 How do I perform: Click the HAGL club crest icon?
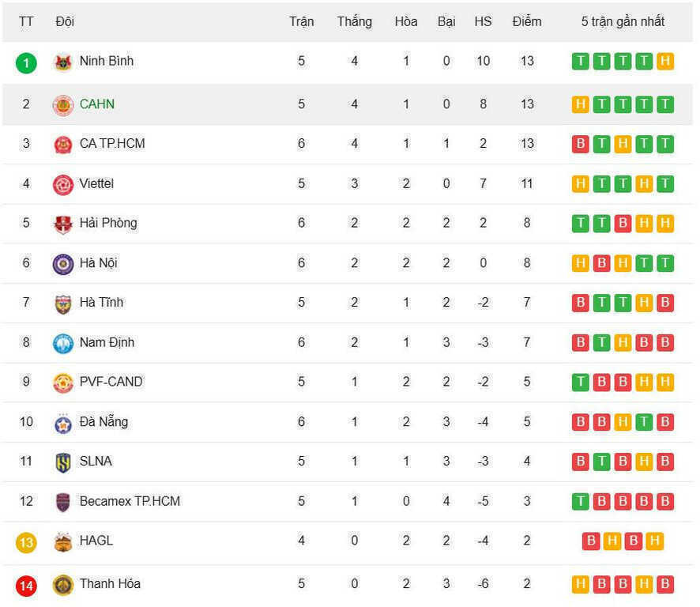[62, 541]
